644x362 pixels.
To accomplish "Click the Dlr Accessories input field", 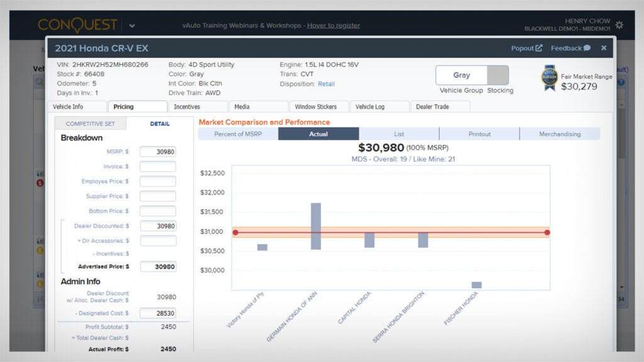I will (158, 241).
